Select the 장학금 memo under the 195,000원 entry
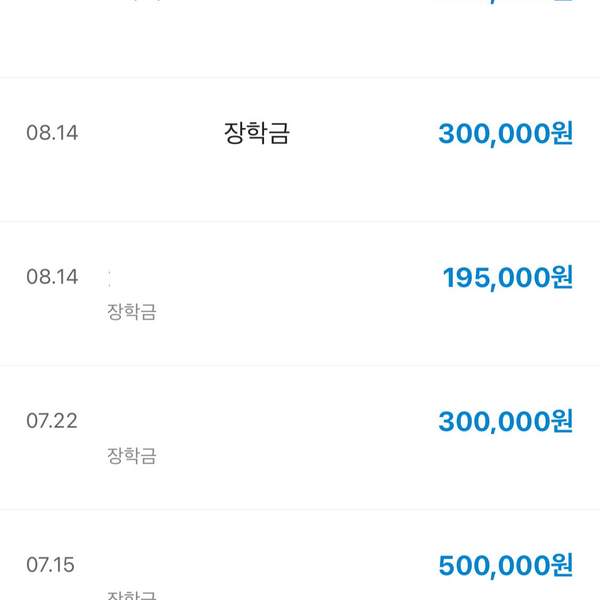This screenshot has width=600, height=600. click(131, 312)
